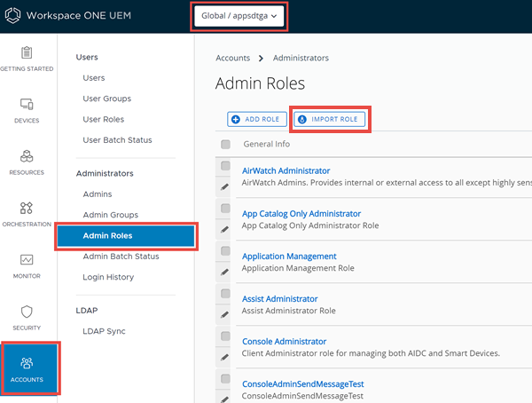Open Users submenu item
The width and height of the screenshot is (532, 403).
tap(94, 78)
